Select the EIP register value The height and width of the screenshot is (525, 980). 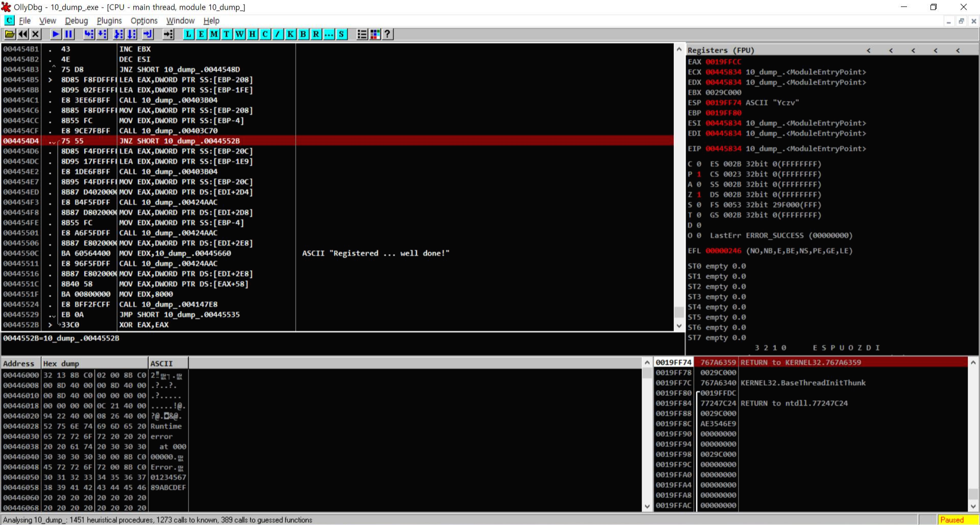click(723, 149)
